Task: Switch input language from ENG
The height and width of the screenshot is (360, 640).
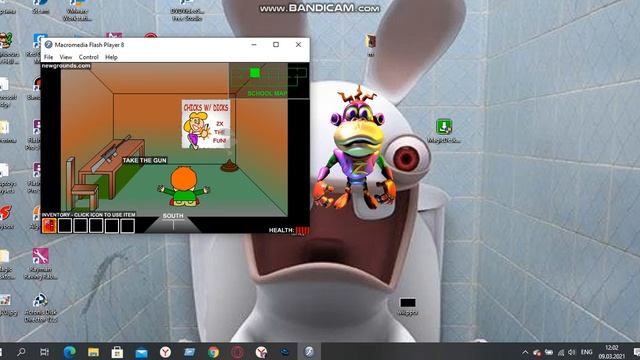Action: [587, 352]
